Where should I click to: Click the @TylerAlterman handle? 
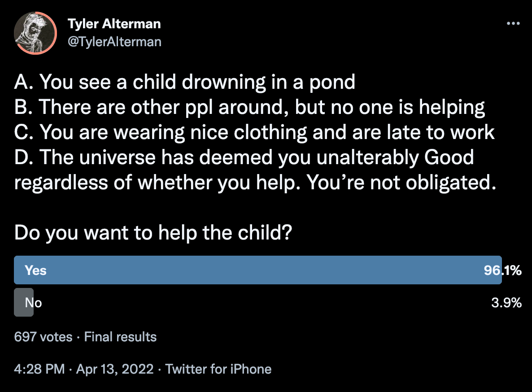click(114, 42)
